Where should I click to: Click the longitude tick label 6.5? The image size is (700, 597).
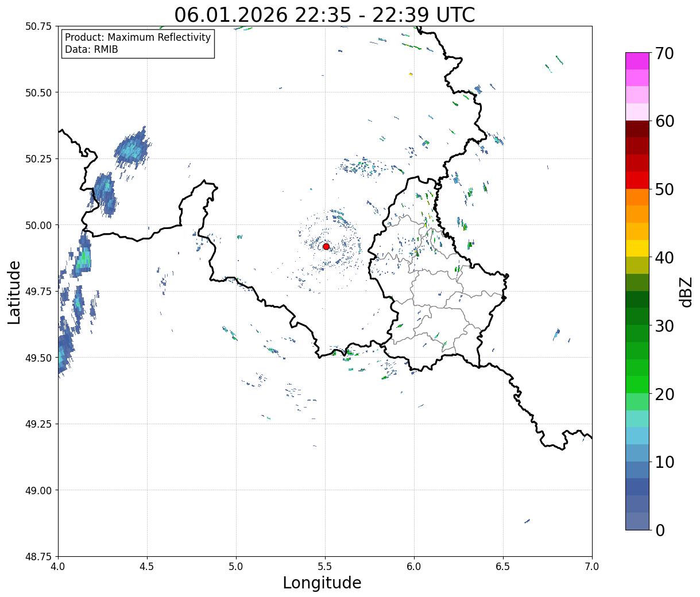point(503,566)
